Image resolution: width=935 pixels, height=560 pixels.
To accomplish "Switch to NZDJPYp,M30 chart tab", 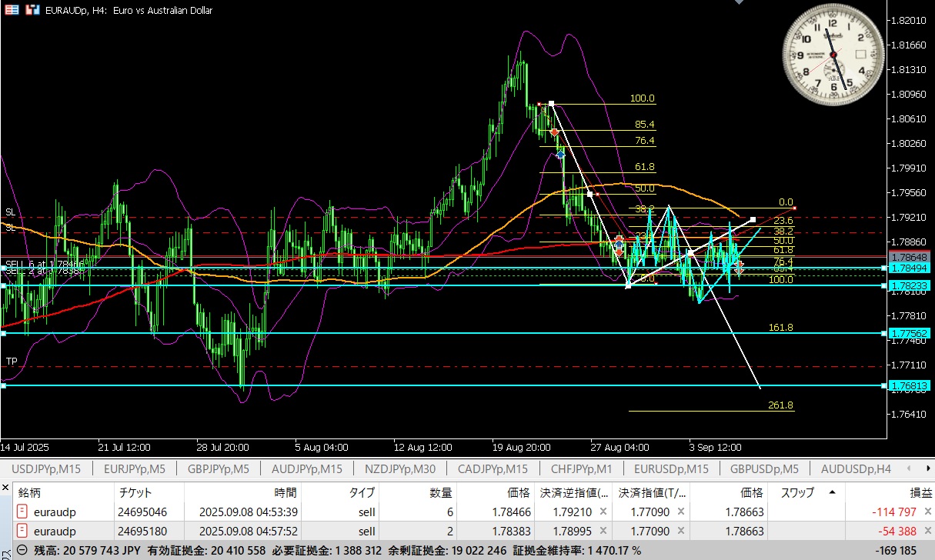I will pos(400,468).
